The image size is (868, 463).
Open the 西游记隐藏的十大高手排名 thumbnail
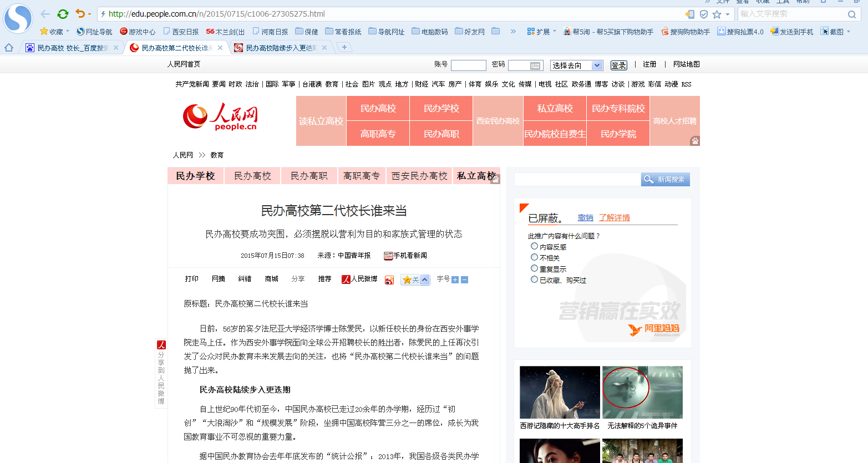(x=560, y=392)
